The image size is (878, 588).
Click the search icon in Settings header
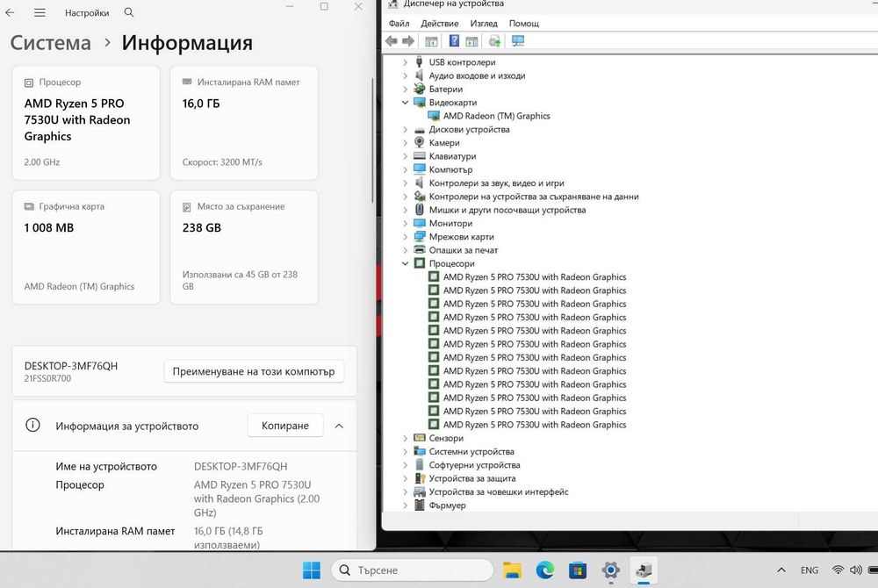[129, 12]
